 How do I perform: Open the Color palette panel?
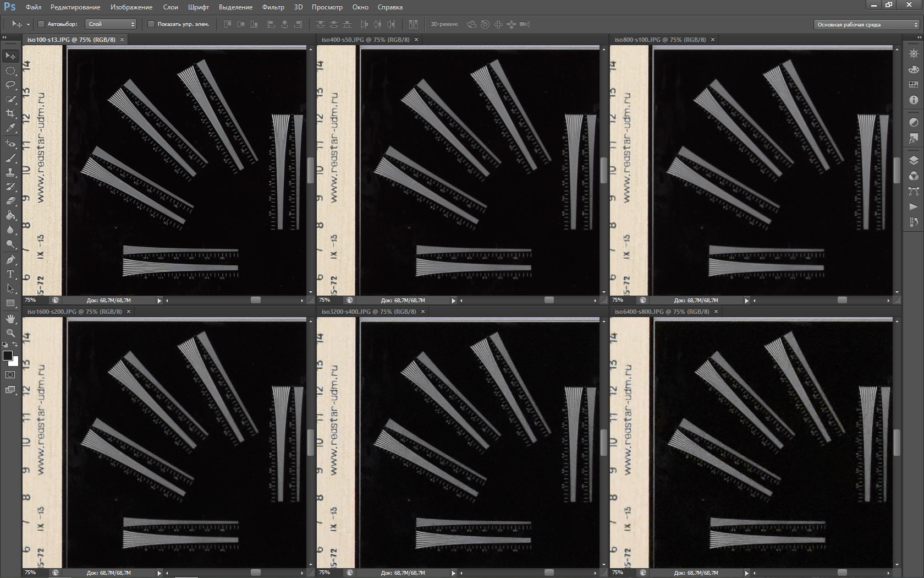pyautogui.click(x=914, y=69)
